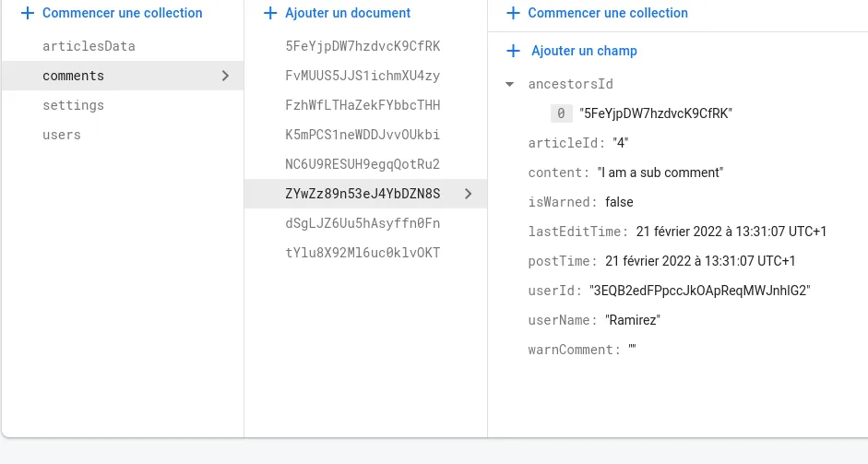Click the isWarned false value

[x=619, y=202]
